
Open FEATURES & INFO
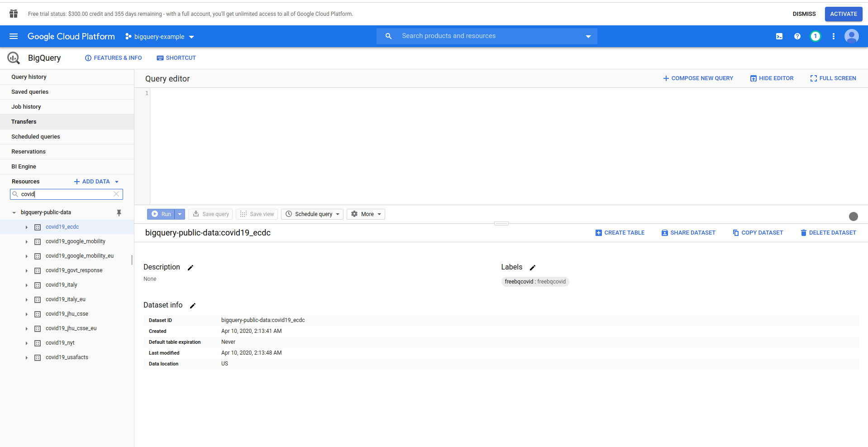114,58
